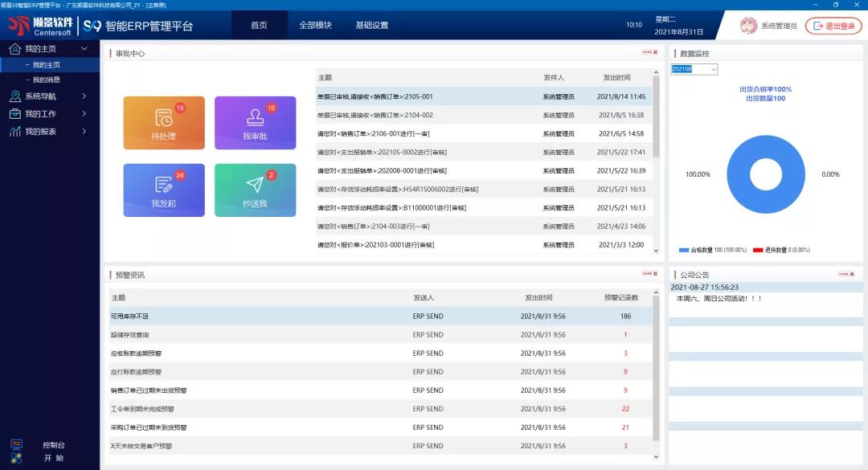This screenshot has width=868, height=470.
Task: Open the 我审批 approval tile
Action: point(255,123)
